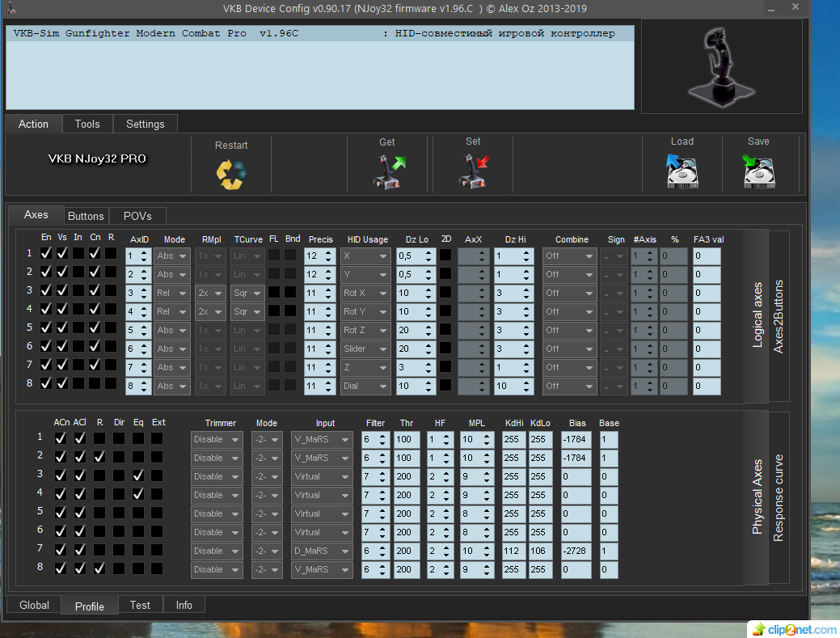Click the Restart device icon

231,175
